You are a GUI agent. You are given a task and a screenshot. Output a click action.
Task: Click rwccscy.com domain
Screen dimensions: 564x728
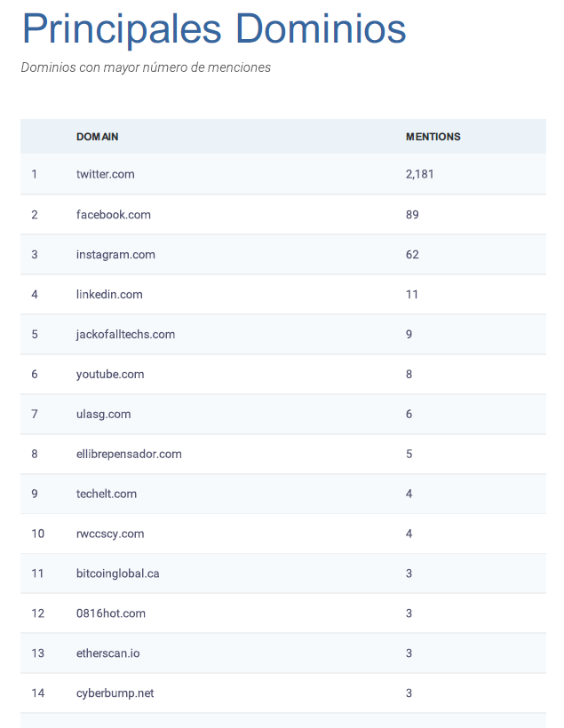[x=110, y=534]
